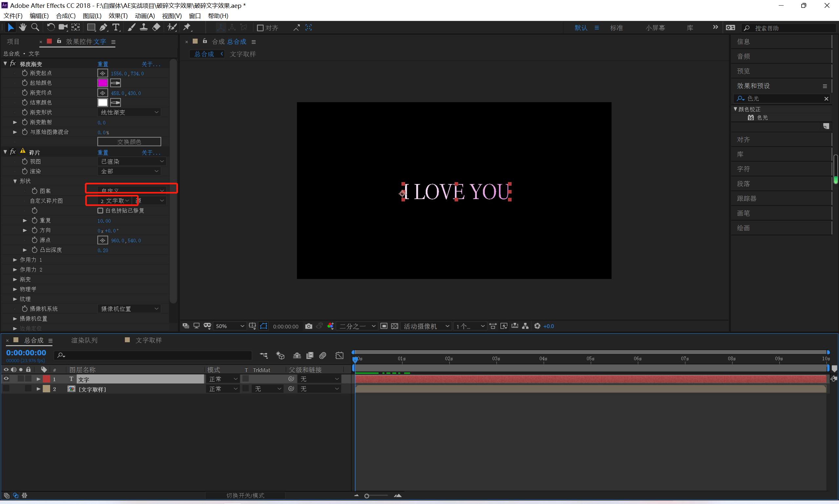The height and width of the screenshot is (504, 839).
Task: Click the timeline zoom slider handle
Action: [367, 496]
